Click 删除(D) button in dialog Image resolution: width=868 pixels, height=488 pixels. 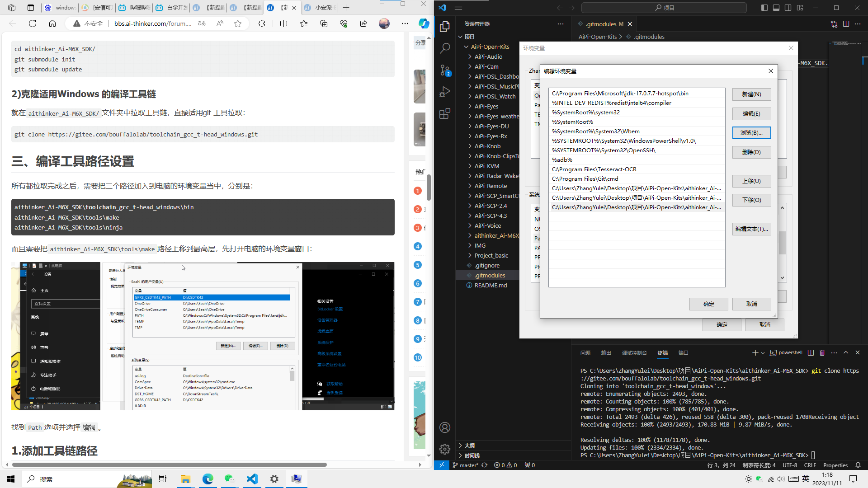(751, 152)
